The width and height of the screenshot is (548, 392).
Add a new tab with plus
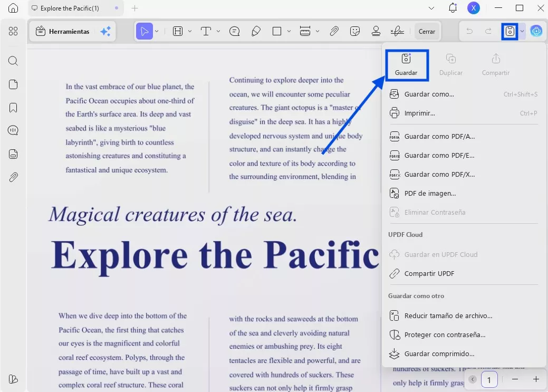[x=134, y=8]
